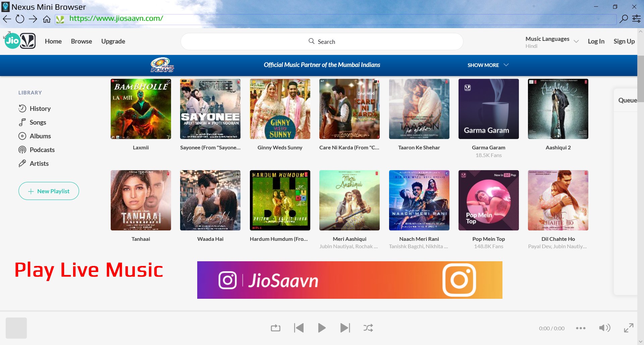Reload the page with the refresh icon
644x345 pixels.
(x=20, y=19)
